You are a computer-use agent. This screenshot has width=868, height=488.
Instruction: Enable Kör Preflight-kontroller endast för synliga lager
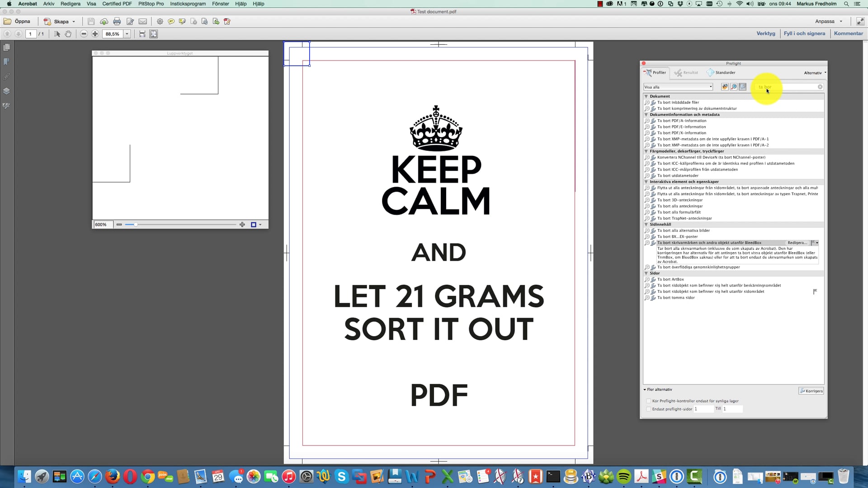pos(649,401)
